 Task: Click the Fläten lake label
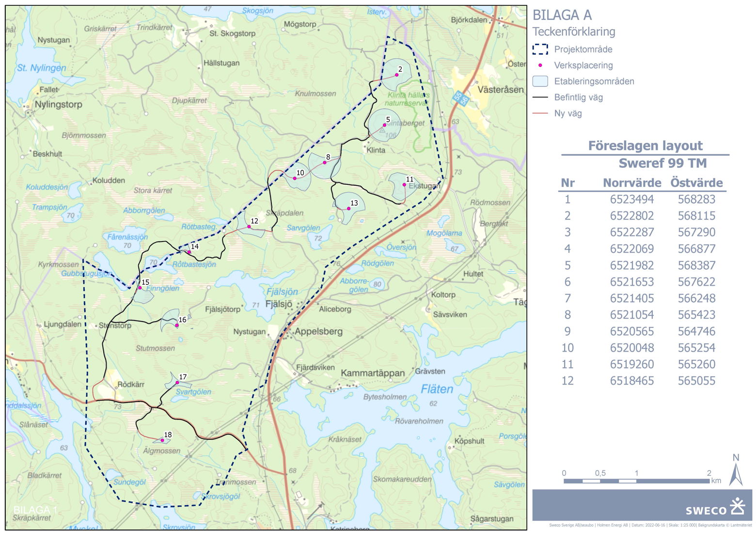pos(437,389)
